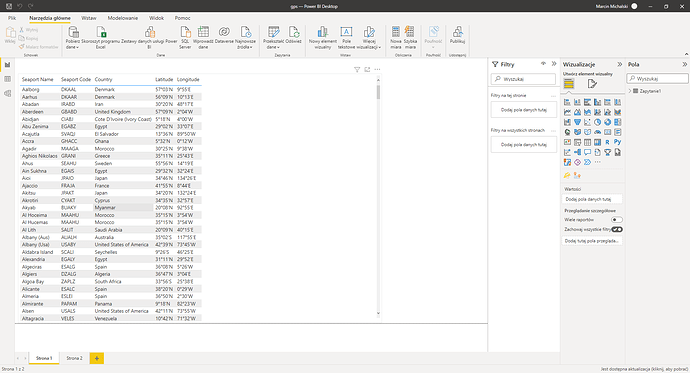
Task: Switch to the Wstaw ribbon tab
Action: click(88, 18)
